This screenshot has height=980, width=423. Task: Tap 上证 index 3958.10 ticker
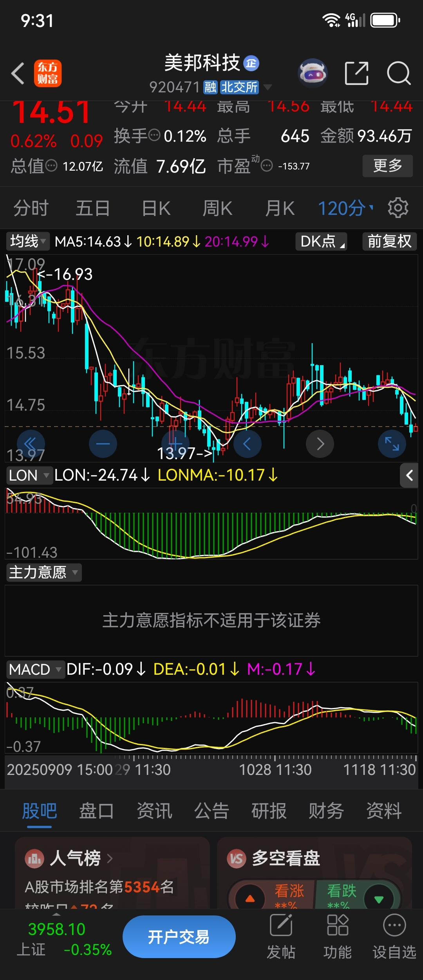pos(64,939)
